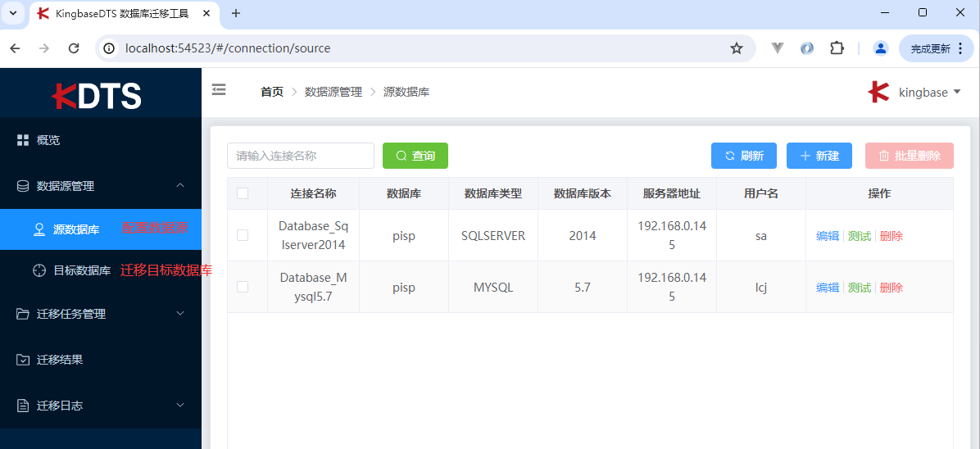Bookmark this page with star icon
The height and width of the screenshot is (449, 980).
736,48
